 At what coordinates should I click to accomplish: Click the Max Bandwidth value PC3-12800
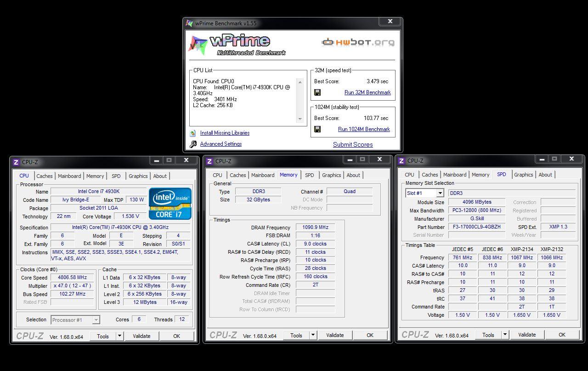coord(477,211)
